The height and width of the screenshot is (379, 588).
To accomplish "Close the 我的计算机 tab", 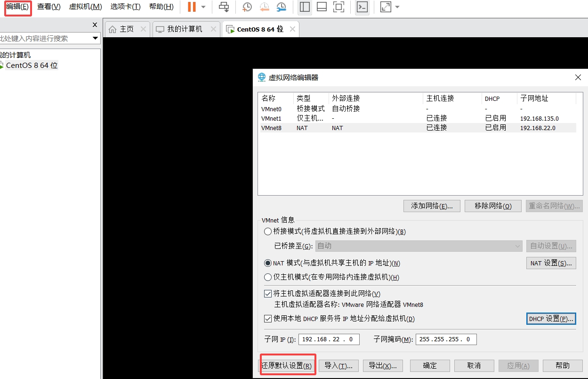I will click(x=213, y=29).
